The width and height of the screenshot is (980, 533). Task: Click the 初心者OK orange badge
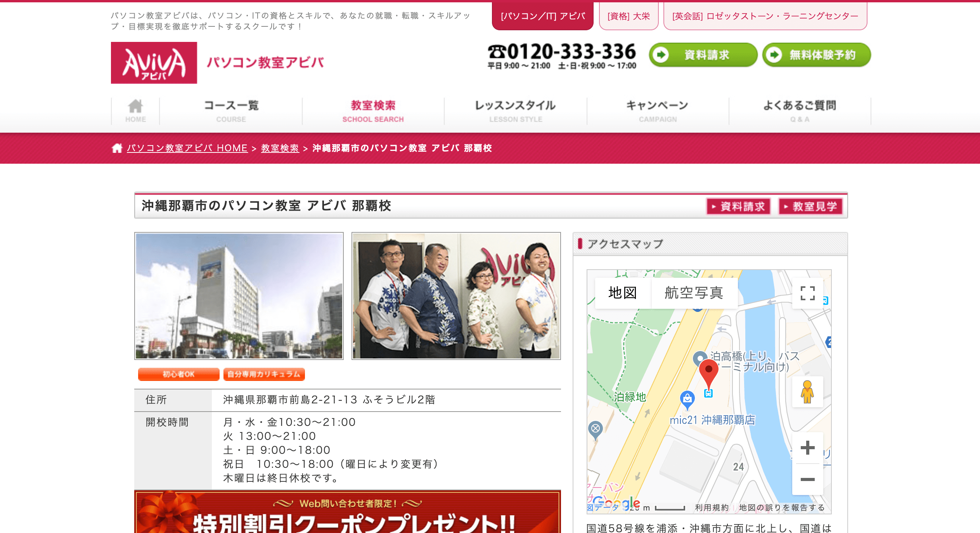(x=178, y=374)
